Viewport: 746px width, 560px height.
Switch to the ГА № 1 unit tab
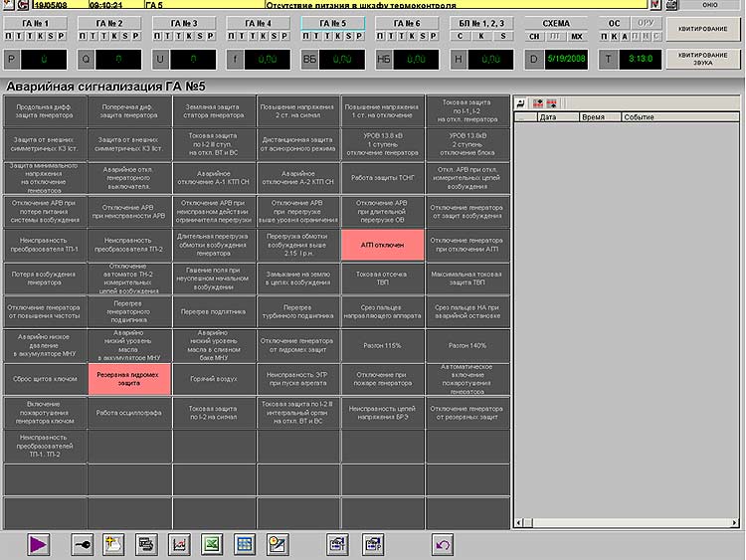(x=35, y=22)
